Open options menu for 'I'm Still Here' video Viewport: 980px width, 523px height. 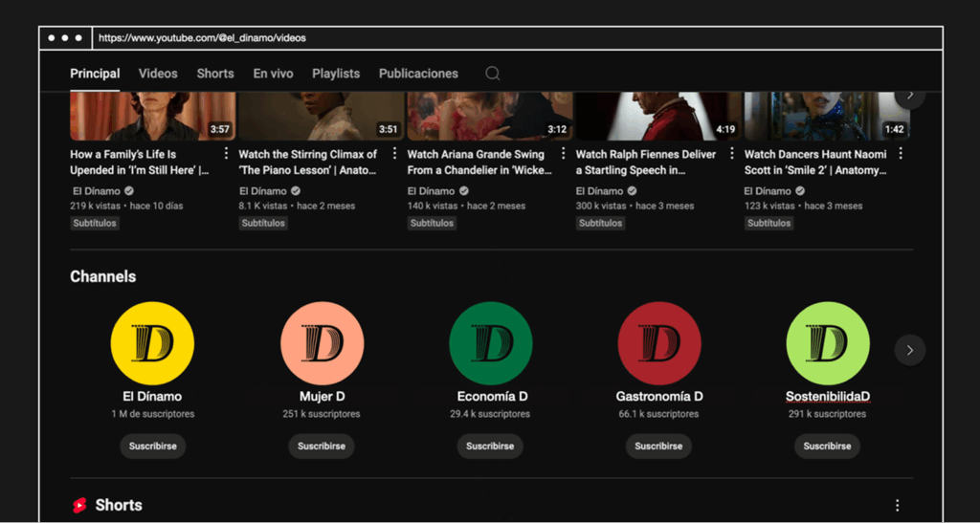[226, 154]
